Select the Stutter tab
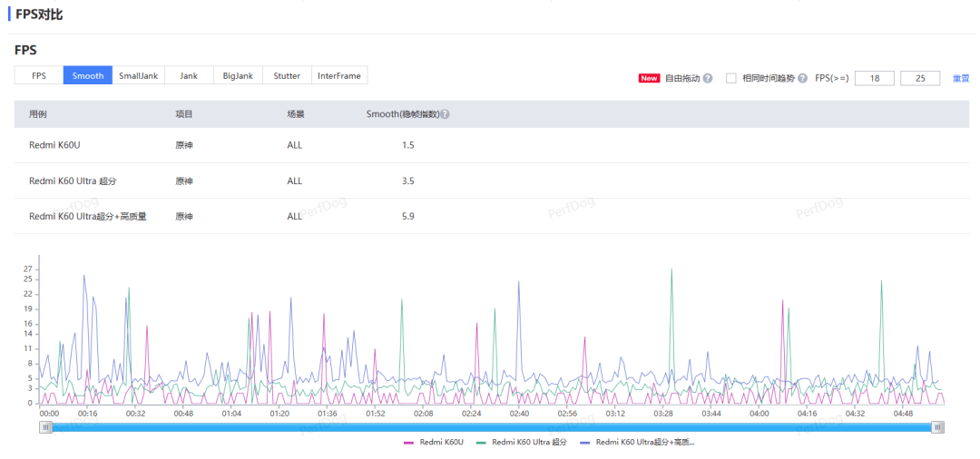 tap(287, 75)
